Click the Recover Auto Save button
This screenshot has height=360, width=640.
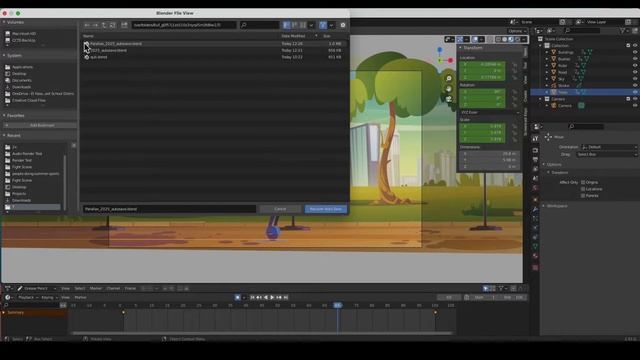326,209
